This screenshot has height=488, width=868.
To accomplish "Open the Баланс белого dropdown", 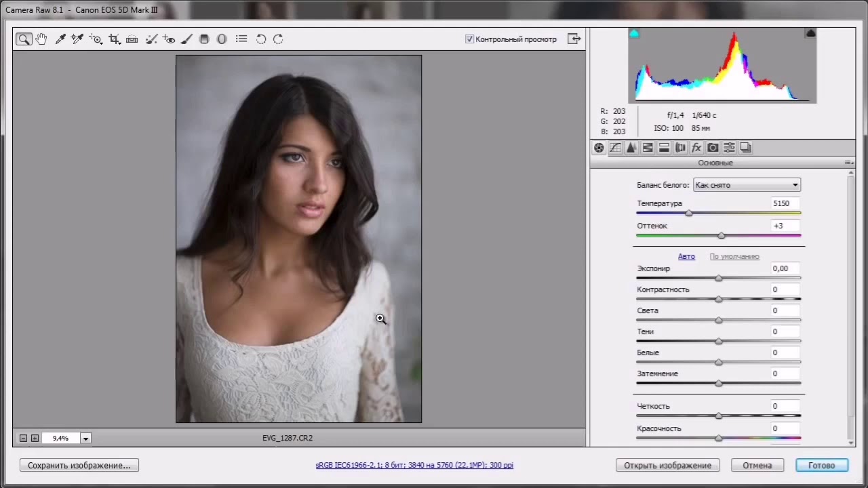I will [747, 185].
